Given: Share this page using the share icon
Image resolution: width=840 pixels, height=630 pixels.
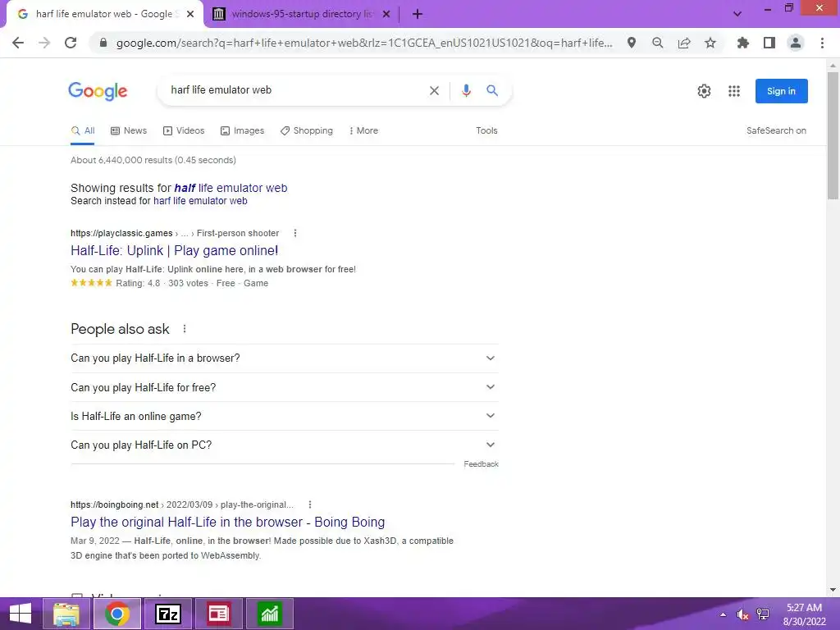Looking at the screenshot, I should [x=684, y=43].
